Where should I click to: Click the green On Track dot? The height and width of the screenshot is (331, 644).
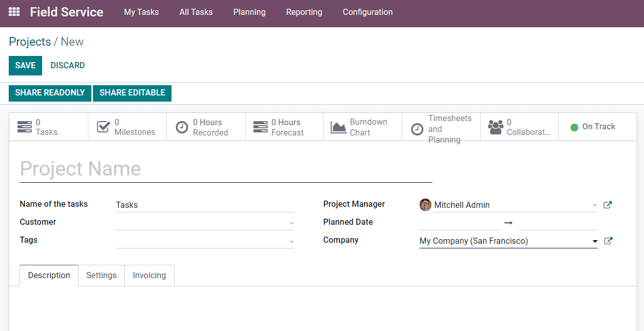click(574, 127)
